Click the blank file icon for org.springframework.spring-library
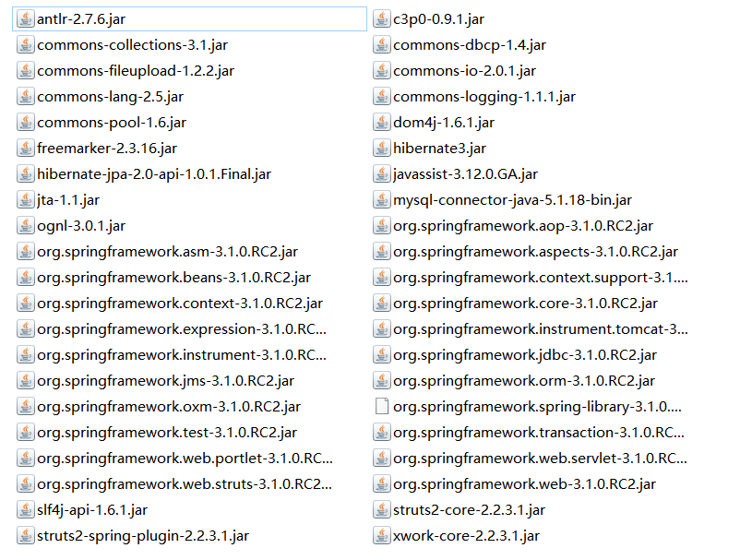The width and height of the screenshot is (740, 560). (x=381, y=406)
